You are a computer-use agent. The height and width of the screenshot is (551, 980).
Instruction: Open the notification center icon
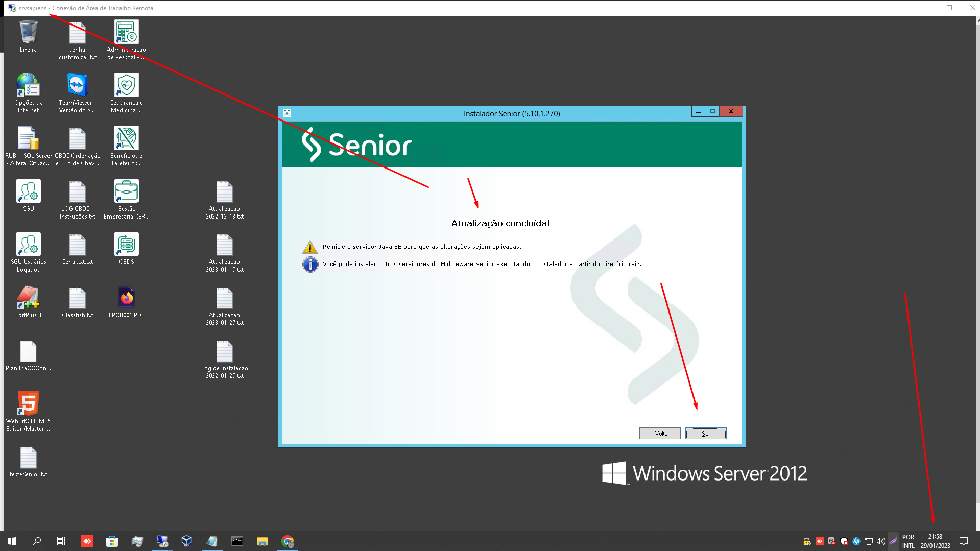[964, 541]
